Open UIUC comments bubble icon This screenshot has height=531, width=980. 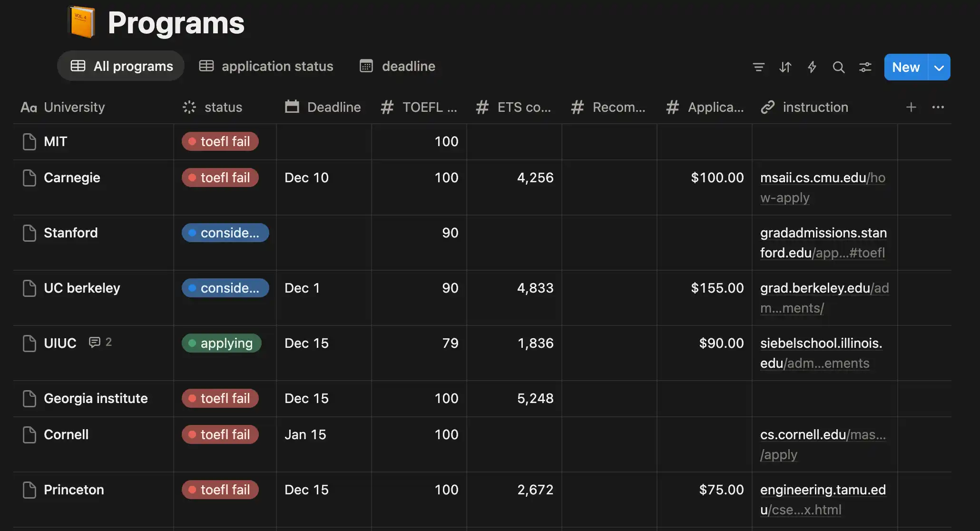(95, 342)
